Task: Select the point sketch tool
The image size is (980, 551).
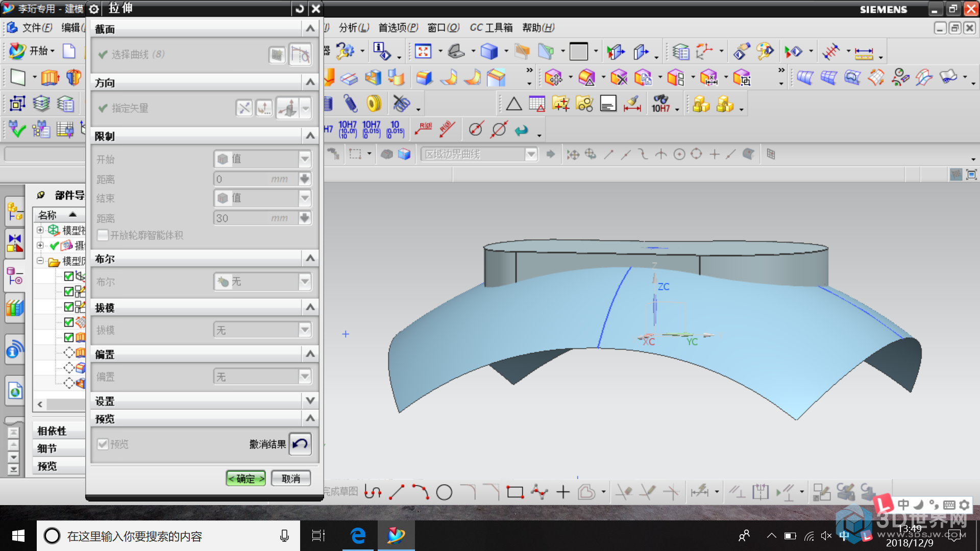Action: pos(563,492)
